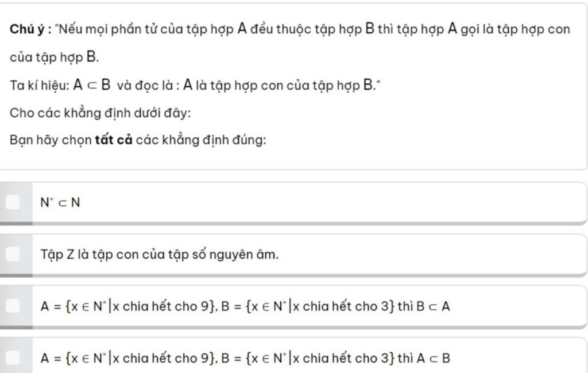588x373 pixels.
Task: Choose the answer "Tập Z là tập con của tập số nguyên âm"
Action: 159,255
